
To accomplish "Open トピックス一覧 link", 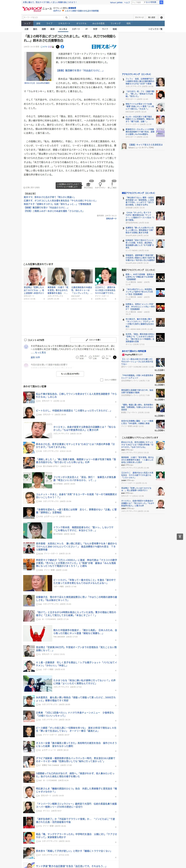I will tap(155, 29).
